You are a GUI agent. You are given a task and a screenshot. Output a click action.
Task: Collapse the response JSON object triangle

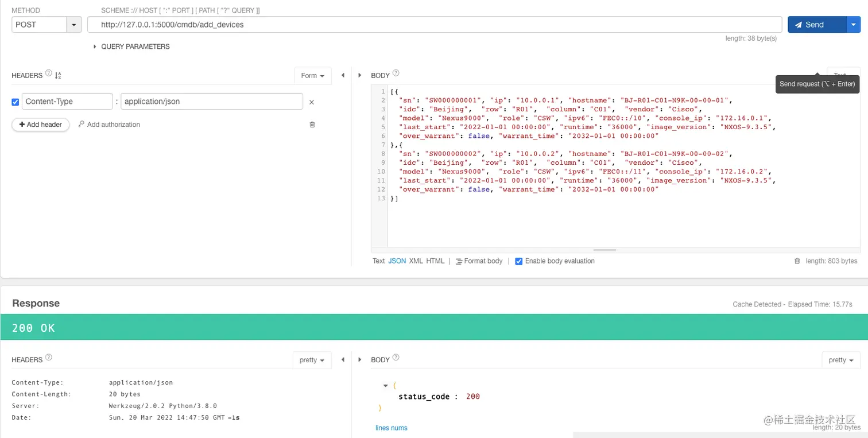pos(386,386)
